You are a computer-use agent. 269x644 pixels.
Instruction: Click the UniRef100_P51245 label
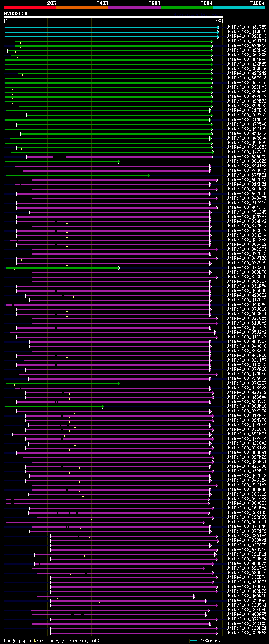tap(246, 212)
